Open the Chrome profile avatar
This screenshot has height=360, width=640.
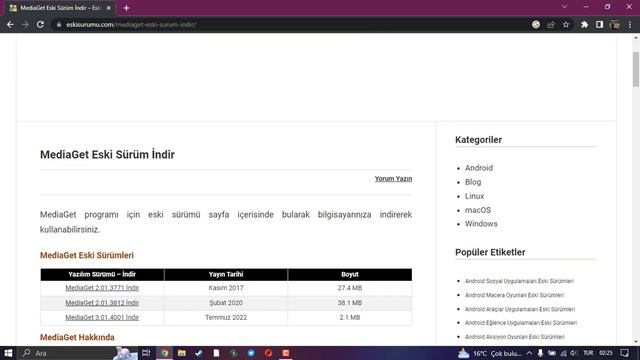click(x=615, y=24)
